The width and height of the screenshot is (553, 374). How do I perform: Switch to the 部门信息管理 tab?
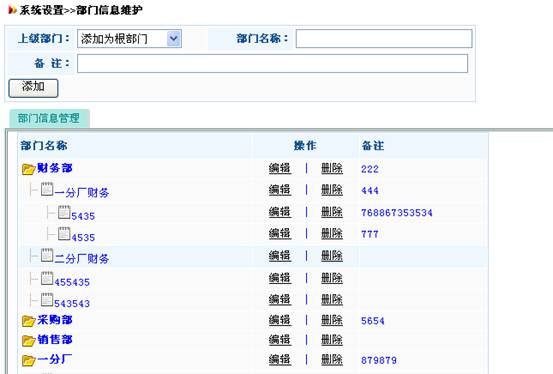[49, 118]
